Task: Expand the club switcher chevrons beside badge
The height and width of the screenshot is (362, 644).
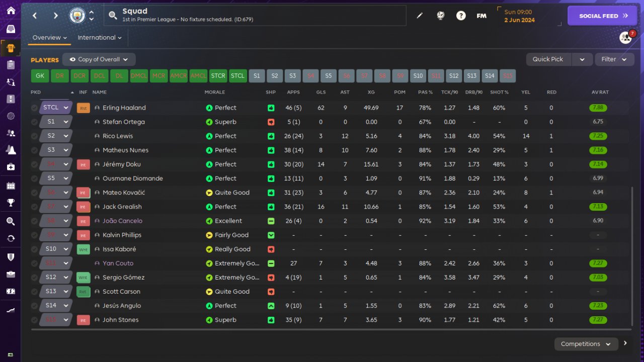Action: (92, 16)
